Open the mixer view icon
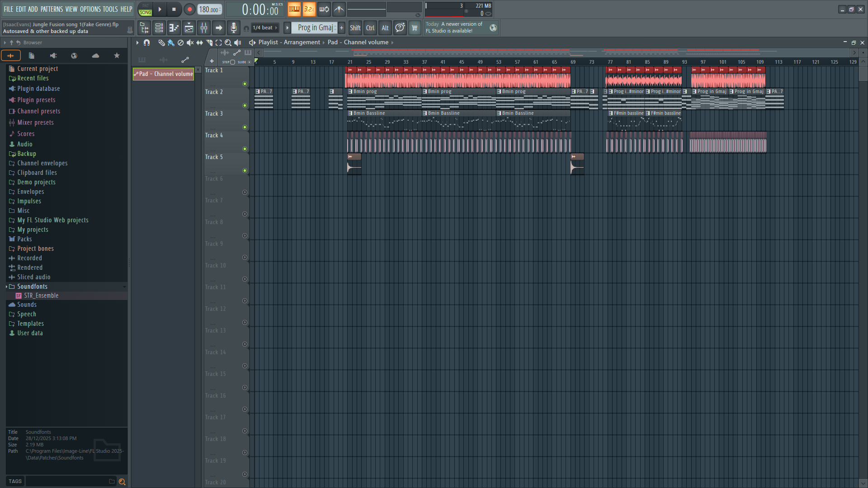The height and width of the screenshot is (488, 868). click(204, 28)
